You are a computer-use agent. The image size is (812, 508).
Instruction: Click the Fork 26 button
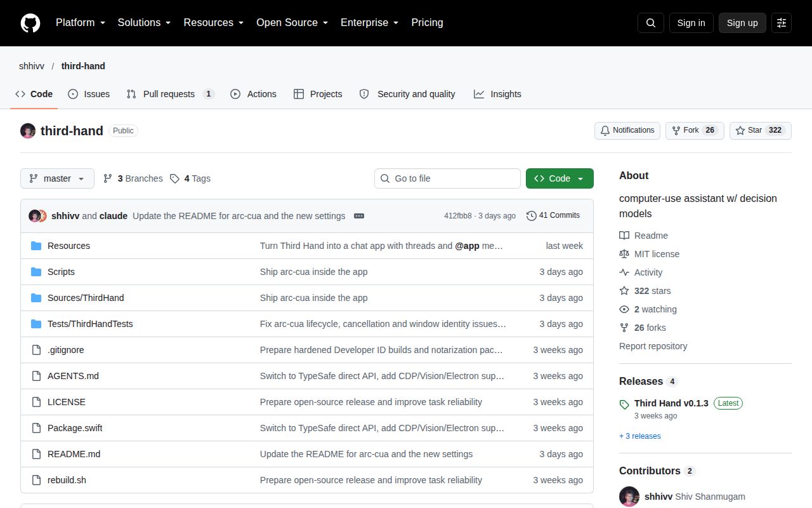pyautogui.click(x=695, y=131)
